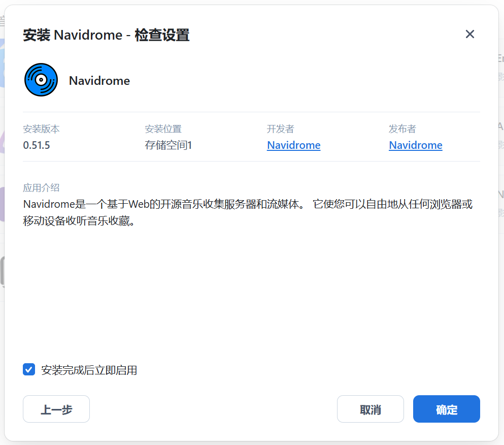Select the version number 0.51.5

point(37,145)
